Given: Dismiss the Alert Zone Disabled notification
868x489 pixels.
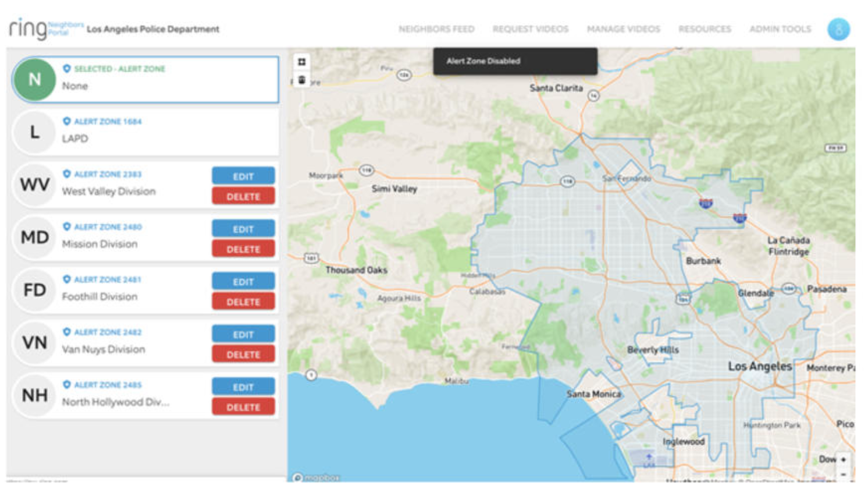Looking at the screenshot, I should [x=515, y=61].
